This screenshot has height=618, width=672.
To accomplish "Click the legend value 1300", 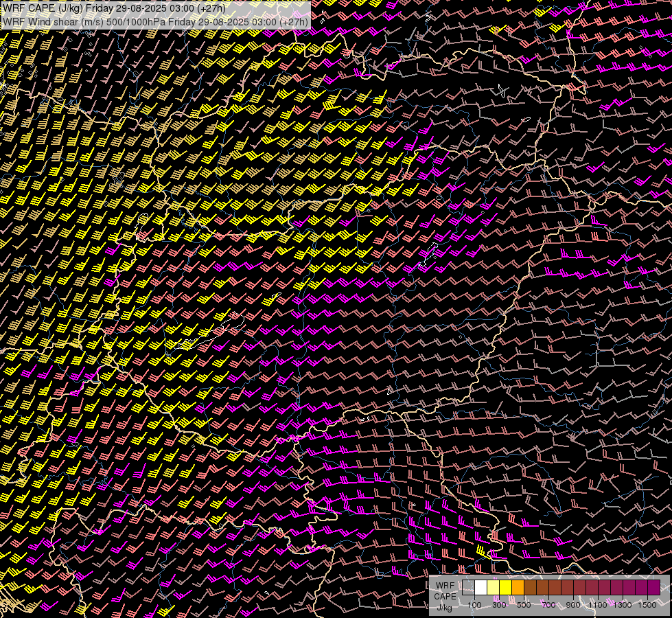I will click(623, 605).
